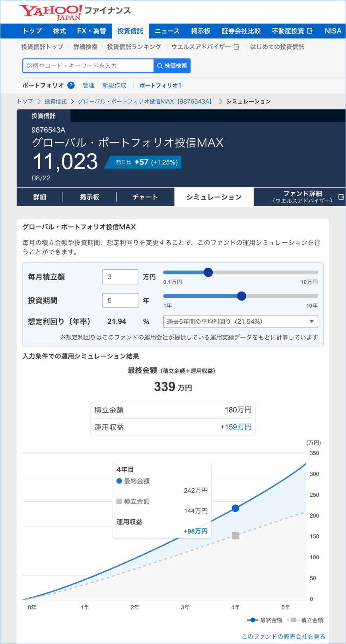This screenshot has height=644, width=346.
Task: Open the 株式 main menu item
Action: coord(59,31)
